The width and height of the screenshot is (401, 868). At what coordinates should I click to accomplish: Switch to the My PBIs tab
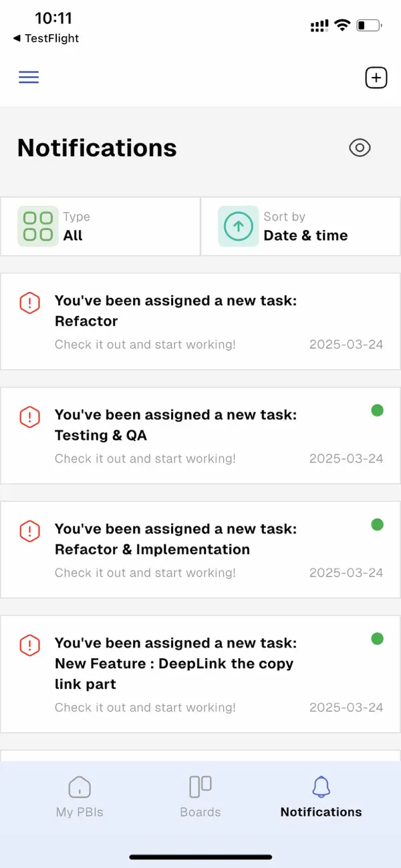[x=80, y=797]
